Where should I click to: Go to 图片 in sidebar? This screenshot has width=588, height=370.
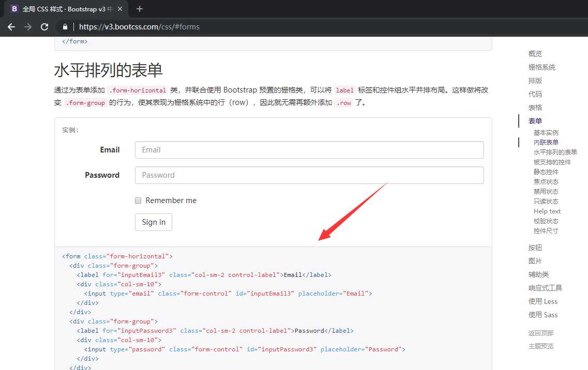tap(535, 261)
